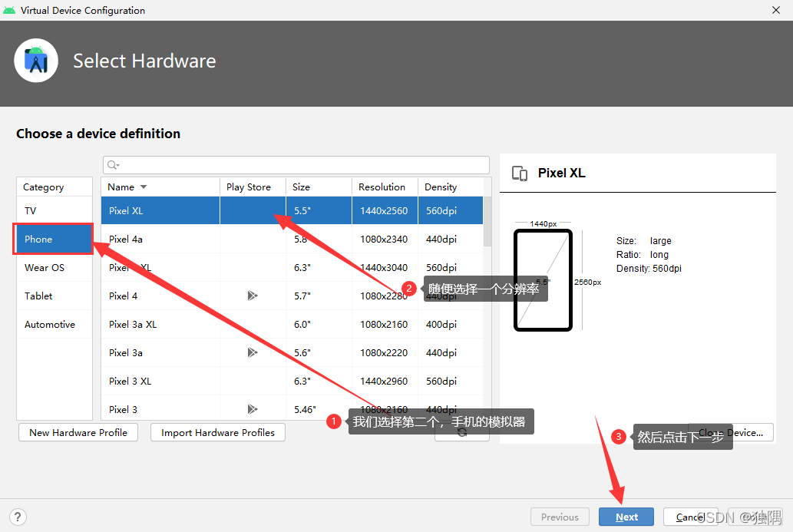Click the Play Store icon in Pixel 3a row
This screenshot has width=793, height=532.
[x=253, y=352]
